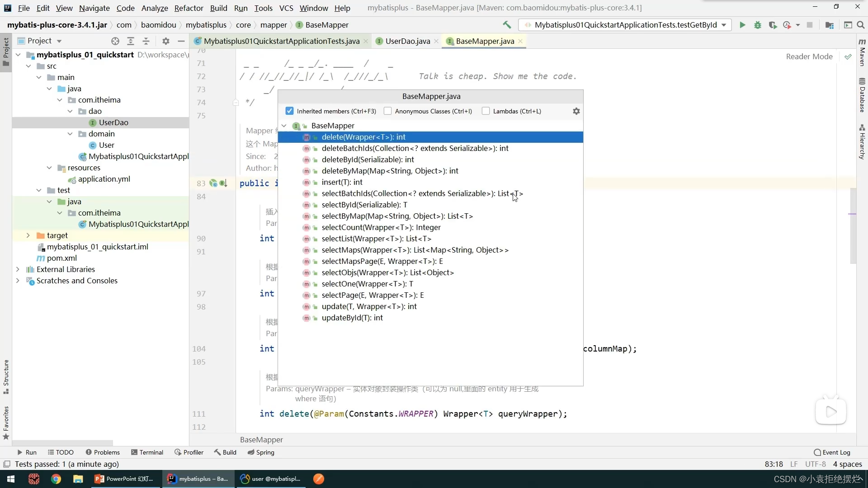
Task: Open File Explorer from taskbar
Action: [78, 479]
